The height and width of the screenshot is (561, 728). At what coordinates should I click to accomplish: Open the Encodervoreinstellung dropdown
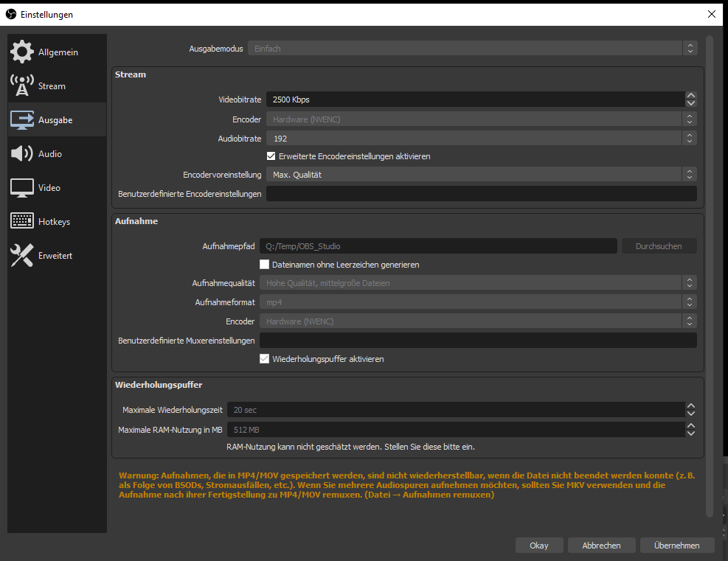pyautogui.click(x=479, y=175)
